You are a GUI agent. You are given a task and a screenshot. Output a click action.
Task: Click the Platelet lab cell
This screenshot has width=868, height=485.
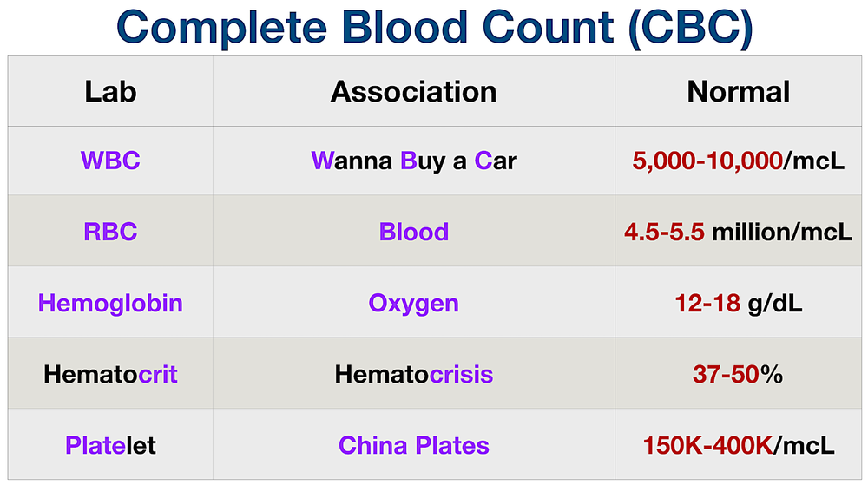click(110, 445)
